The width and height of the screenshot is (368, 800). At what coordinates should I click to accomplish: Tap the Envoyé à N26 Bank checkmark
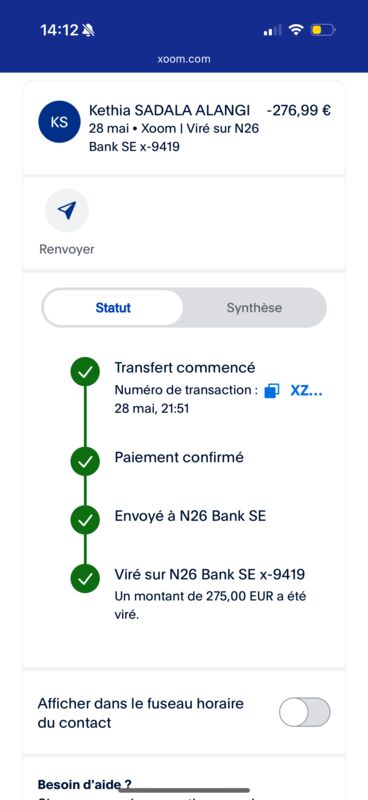click(x=85, y=520)
